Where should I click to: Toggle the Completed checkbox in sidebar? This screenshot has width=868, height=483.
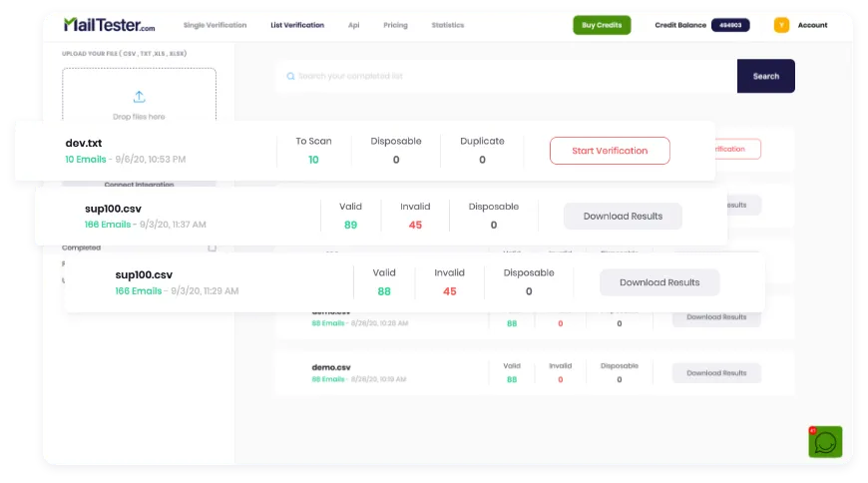pos(213,247)
